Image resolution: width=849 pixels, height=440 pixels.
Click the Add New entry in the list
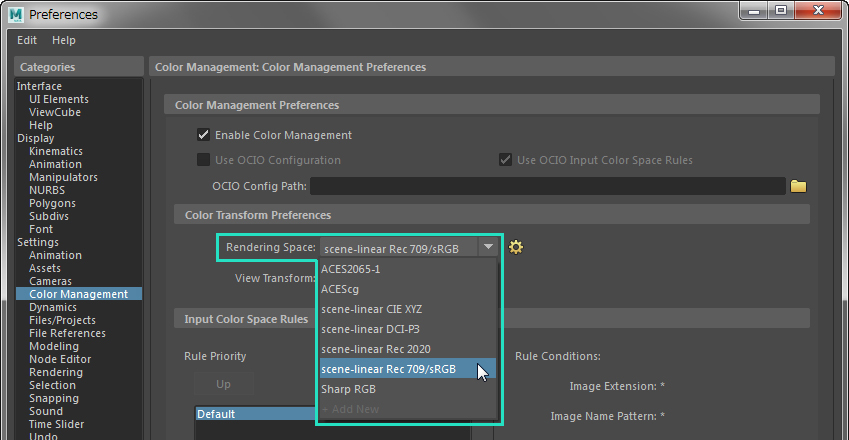tap(407, 409)
